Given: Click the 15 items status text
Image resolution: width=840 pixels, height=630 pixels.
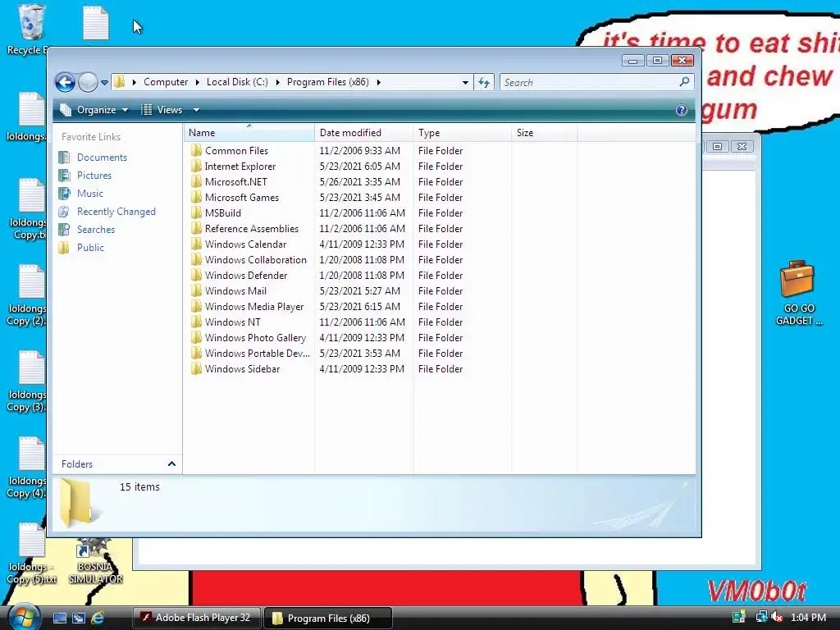Looking at the screenshot, I should 139,486.
